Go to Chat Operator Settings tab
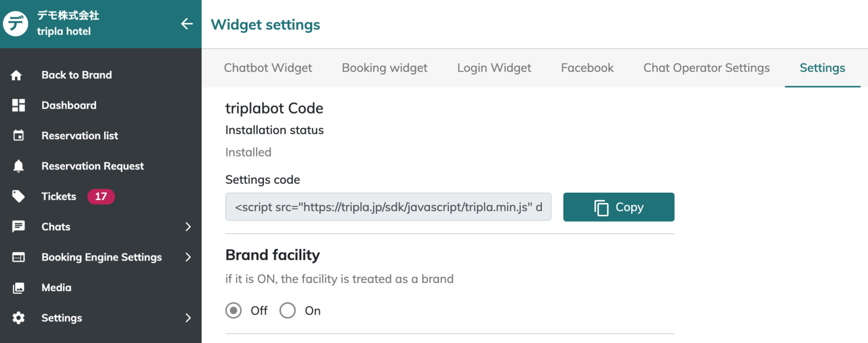Image resolution: width=868 pixels, height=343 pixels. pos(706,68)
